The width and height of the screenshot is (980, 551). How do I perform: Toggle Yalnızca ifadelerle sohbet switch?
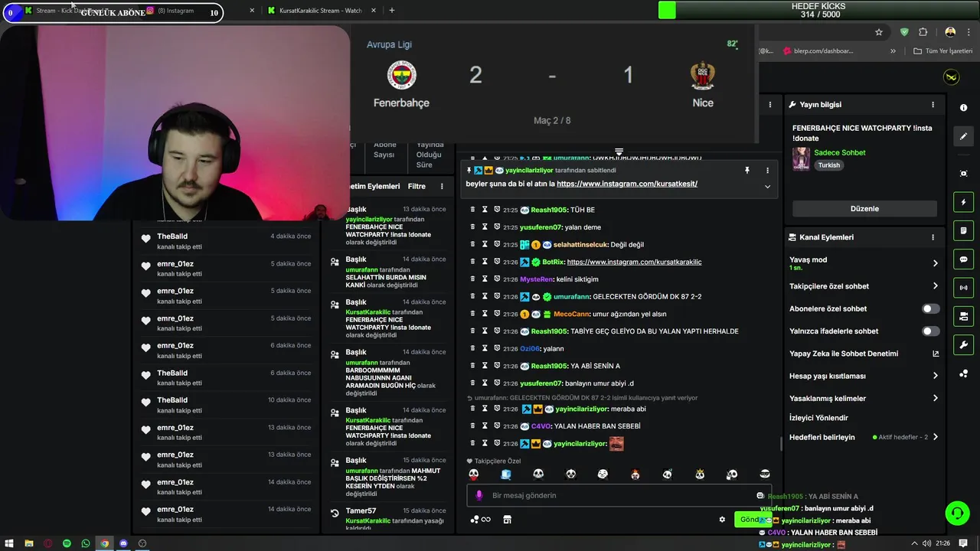pos(930,331)
